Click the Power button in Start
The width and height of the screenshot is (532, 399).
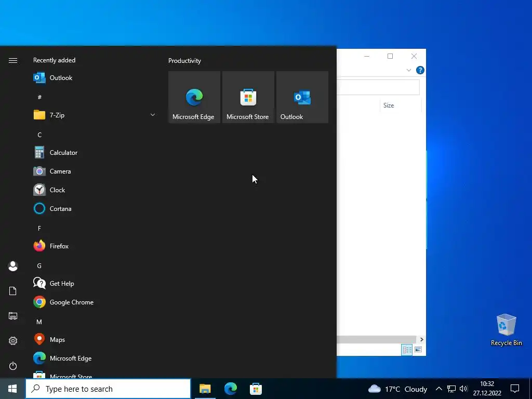click(13, 366)
